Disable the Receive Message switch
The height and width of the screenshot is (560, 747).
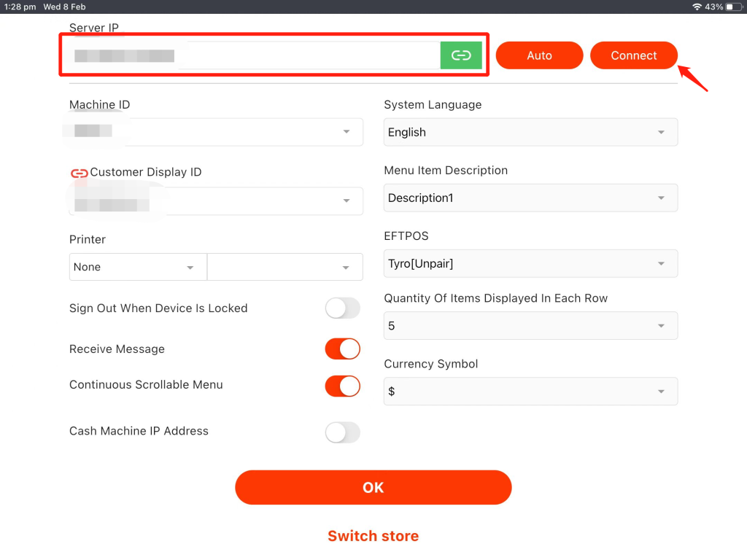coord(342,349)
